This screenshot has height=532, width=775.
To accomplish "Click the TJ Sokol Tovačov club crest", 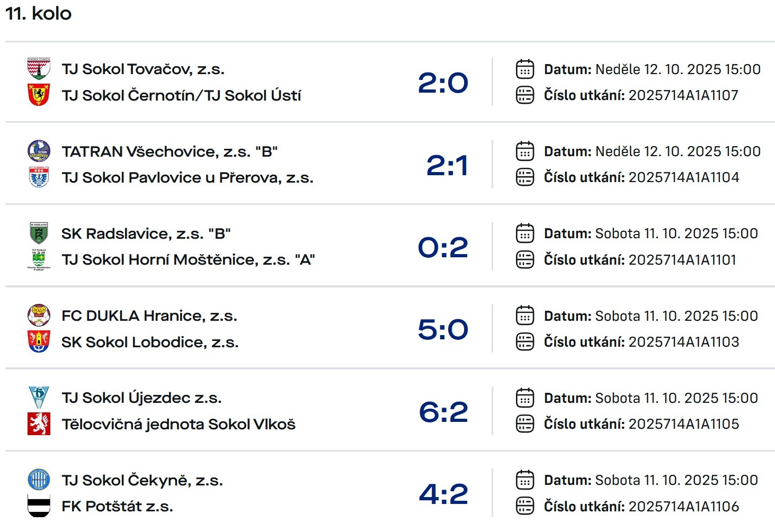I will tap(39, 69).
